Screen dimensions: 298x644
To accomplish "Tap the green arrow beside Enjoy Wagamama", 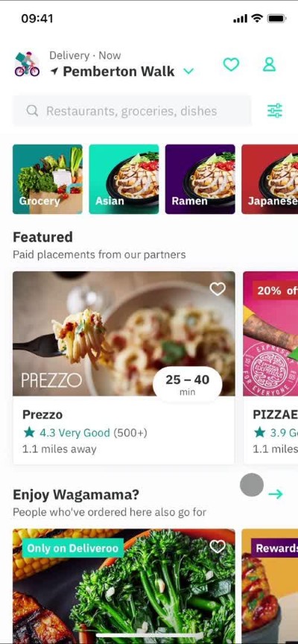I will coord(276,494).
